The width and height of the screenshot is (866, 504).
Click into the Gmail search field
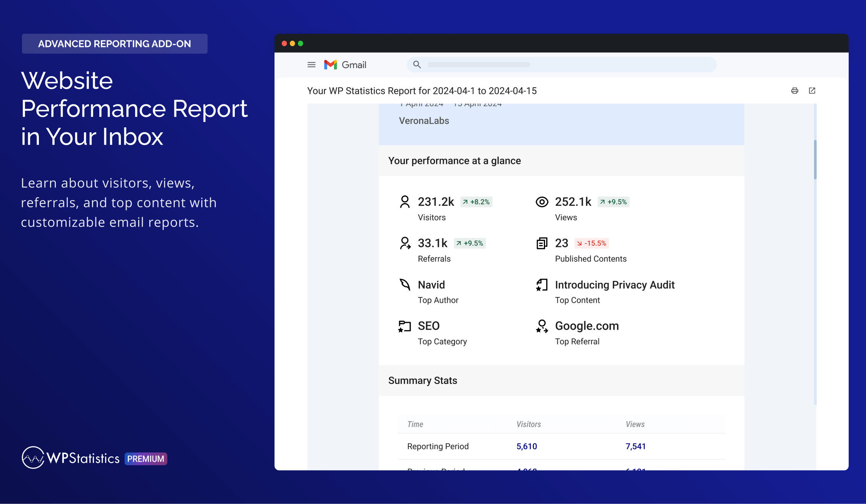[562, 65]
